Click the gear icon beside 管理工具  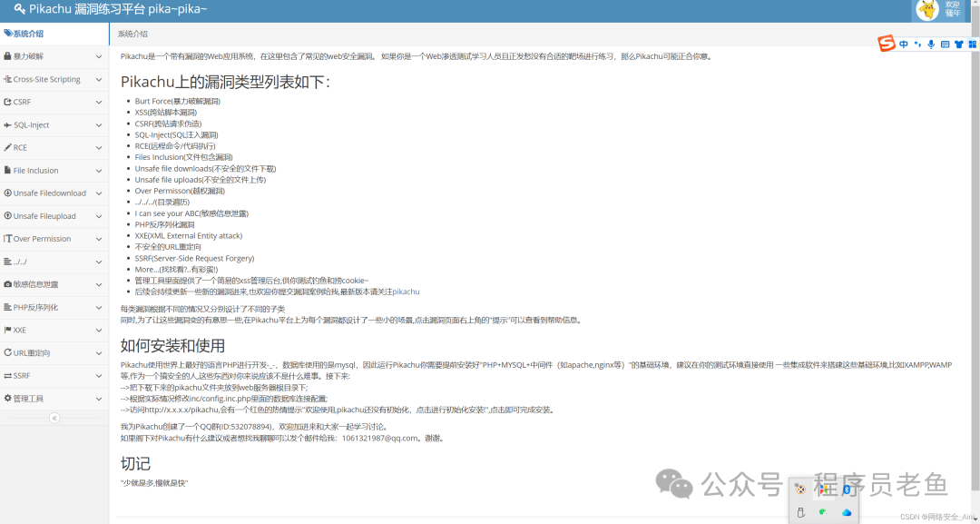7,399
